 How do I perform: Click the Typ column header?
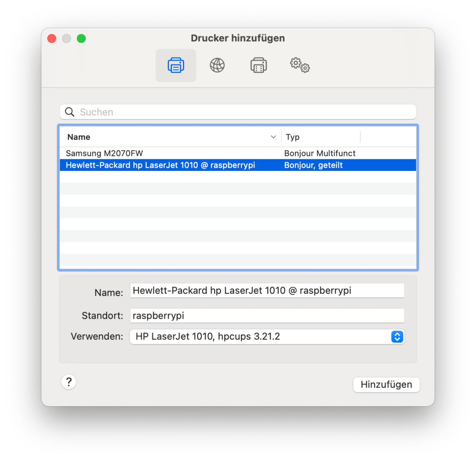[x=321, y=137]
